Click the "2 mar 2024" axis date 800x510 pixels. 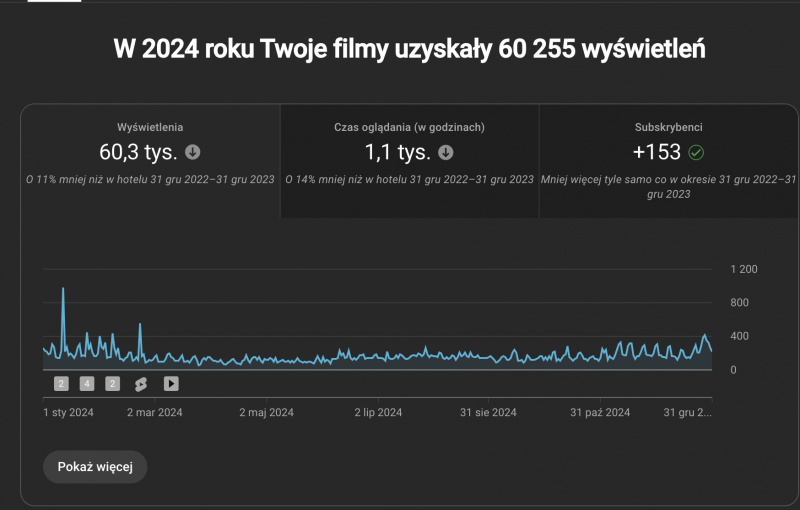click(x=155, y=412)
